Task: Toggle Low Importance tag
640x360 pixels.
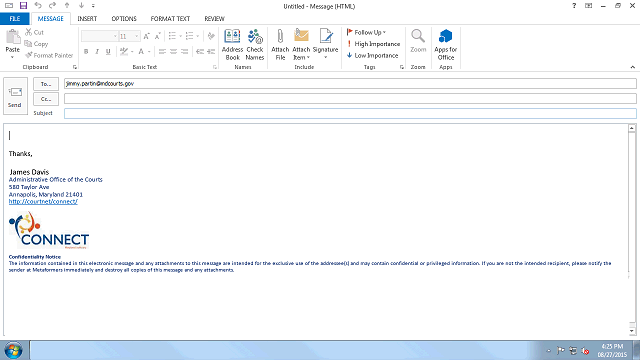Action: (x=372, y=55)
